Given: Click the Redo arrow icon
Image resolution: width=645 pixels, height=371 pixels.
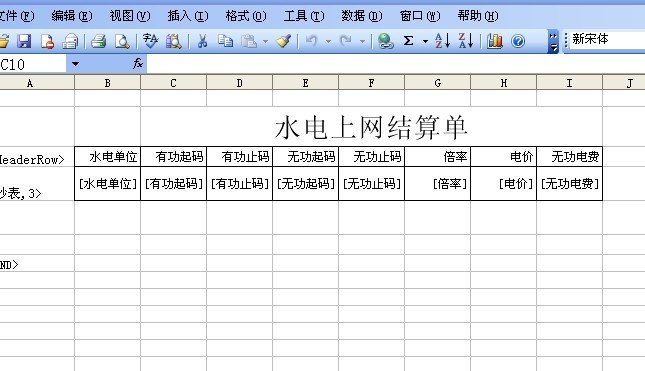Looking at the screenshot, I should (345, 41).
